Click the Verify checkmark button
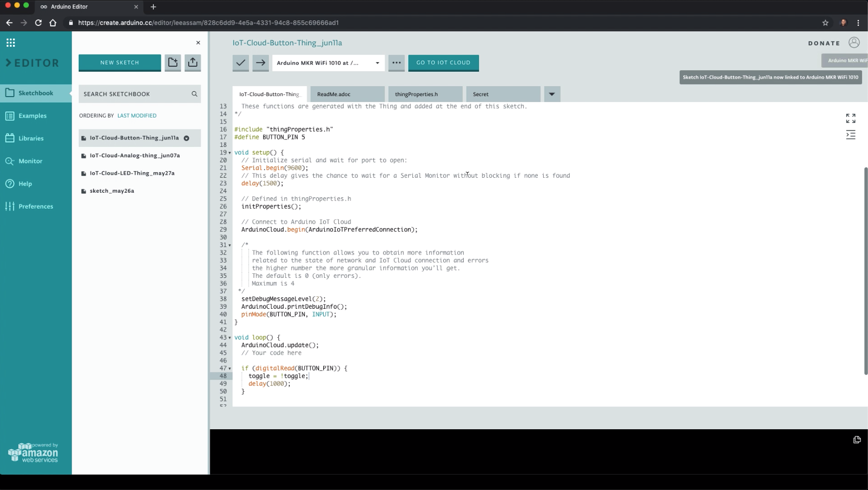Image resolution: width=868 pixels, height=490 pixels. [x=241, y=63]
